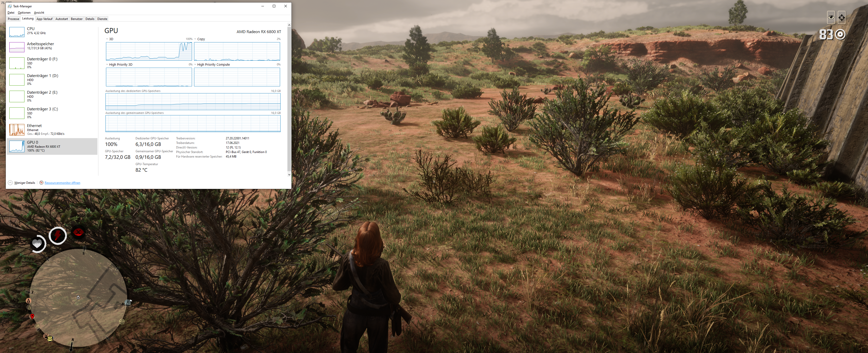Image resolution: width=868 pixels, height=353 pixels.
Task: Open the Copy engine graph dropdown
Action: [196, 39]
